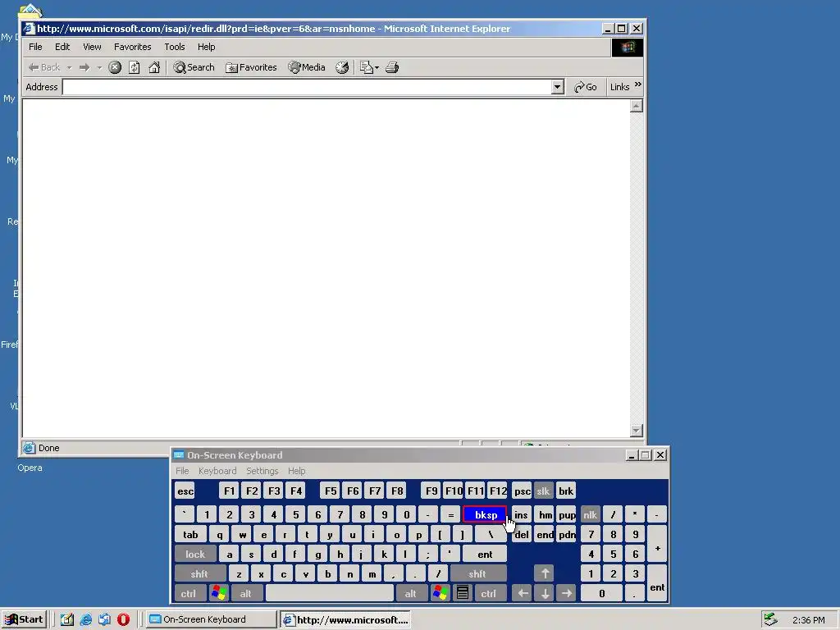
Task: Open the Media bar button
Action: [307, 67]
